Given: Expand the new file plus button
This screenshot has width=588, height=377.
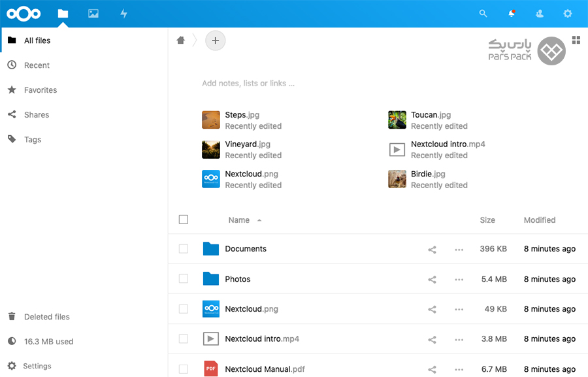Looking at the screenshot, I should click(x=215, y=41).
